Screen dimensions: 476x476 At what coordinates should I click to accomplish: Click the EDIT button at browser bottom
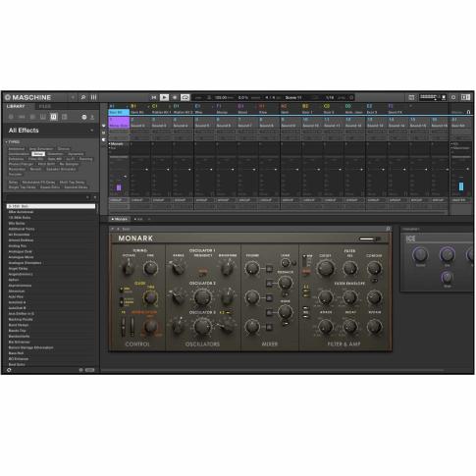tap(90, 370)
